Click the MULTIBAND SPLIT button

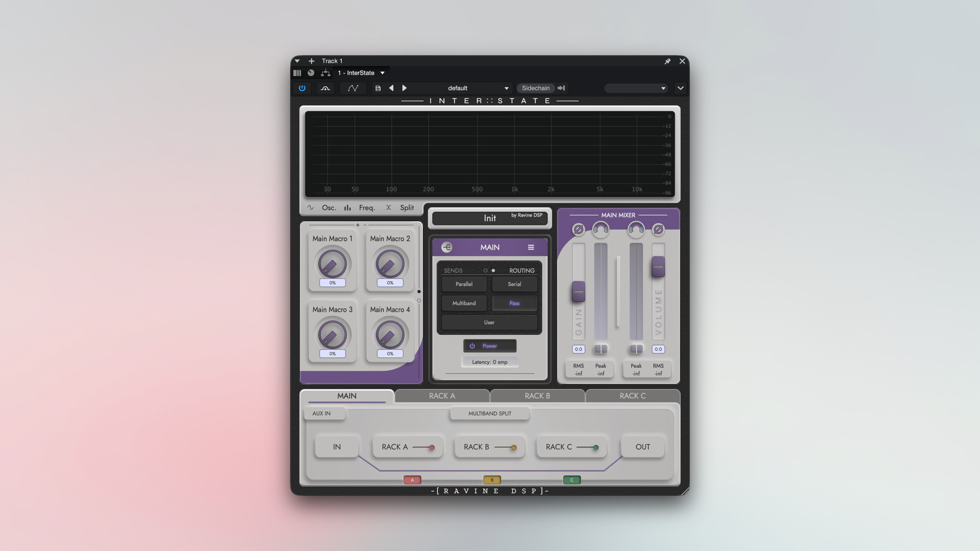490,414
